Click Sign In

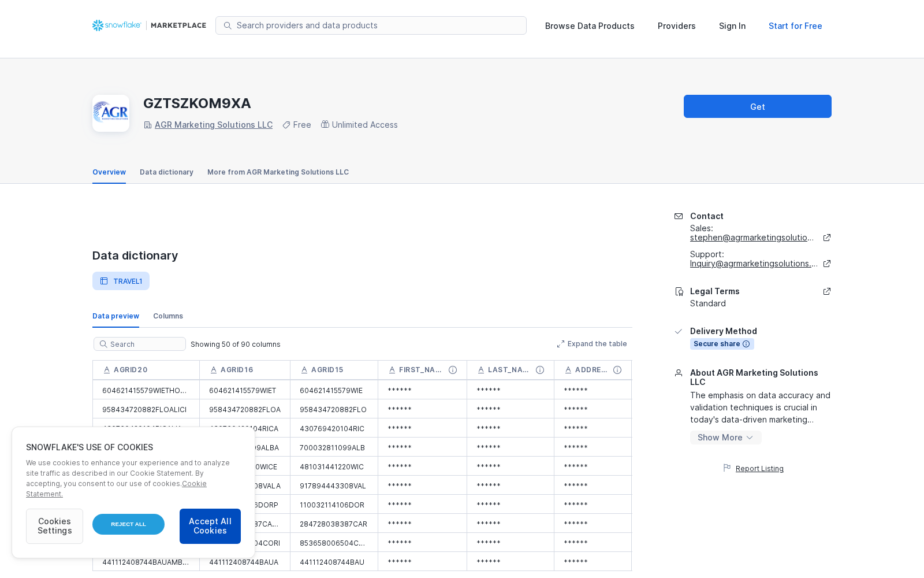point(732,26)
